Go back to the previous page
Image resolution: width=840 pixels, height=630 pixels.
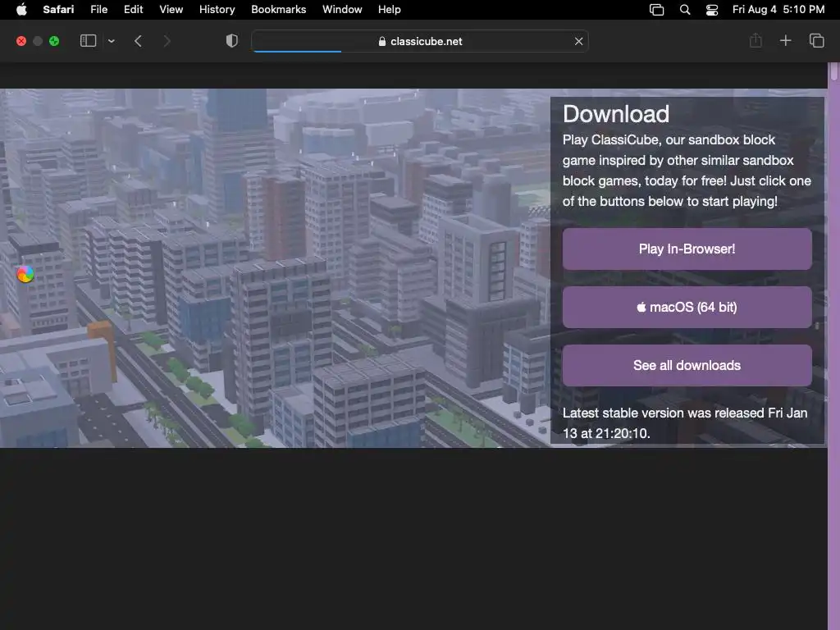tap(138, 41)
